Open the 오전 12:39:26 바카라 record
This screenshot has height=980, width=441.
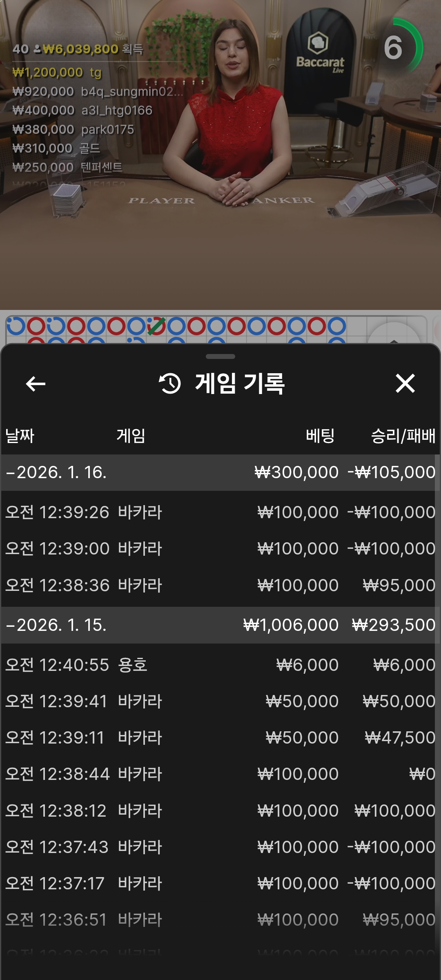coord(220,512)
